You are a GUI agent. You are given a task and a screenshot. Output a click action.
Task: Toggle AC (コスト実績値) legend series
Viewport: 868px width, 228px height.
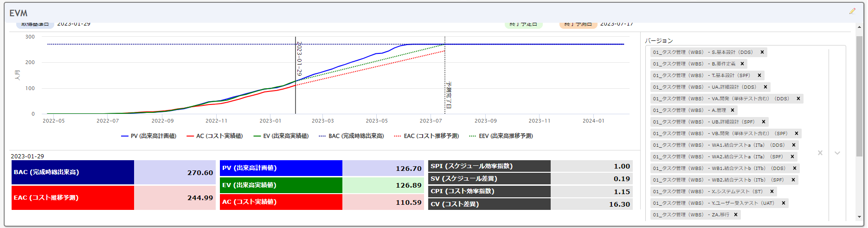(214, 136)
